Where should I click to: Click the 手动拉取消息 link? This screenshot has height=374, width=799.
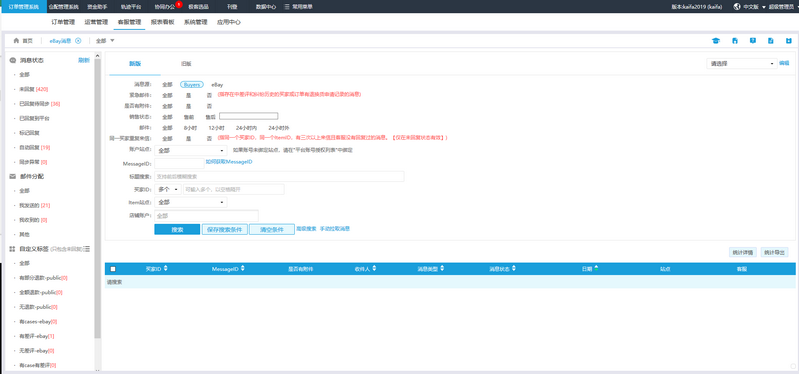point(335,229)
